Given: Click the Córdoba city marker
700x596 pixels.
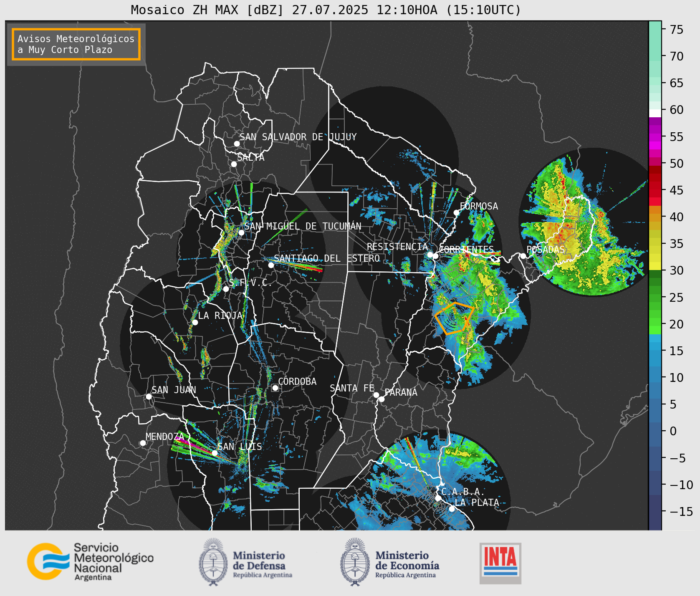Looking at the screenshot, I should 275,388.
